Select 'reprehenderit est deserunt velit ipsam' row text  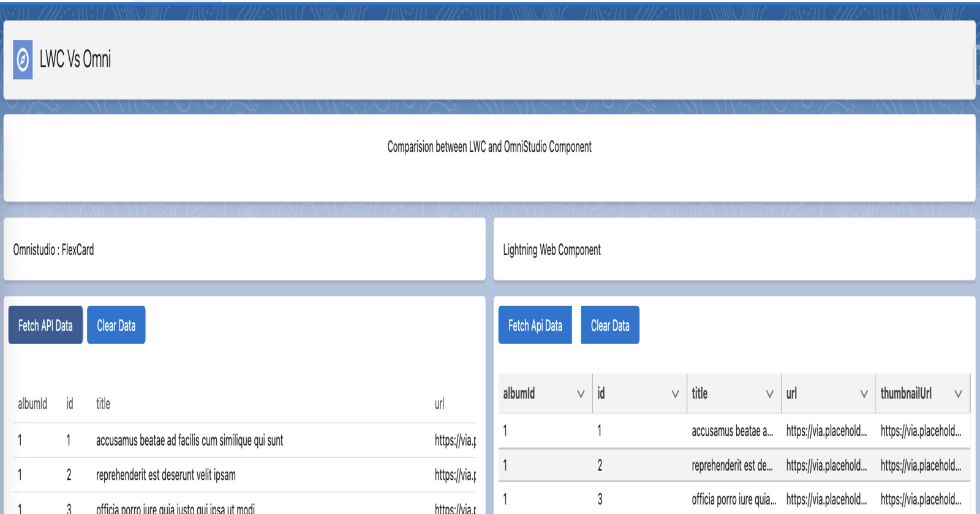(x=165, y=475)
